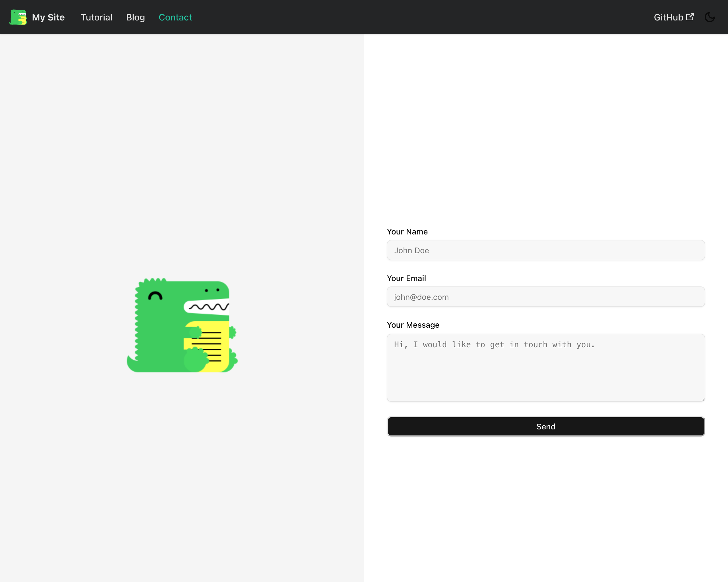728x582 pixels.
Task: Click the Your Name label
Action: [x=407, y=232]
